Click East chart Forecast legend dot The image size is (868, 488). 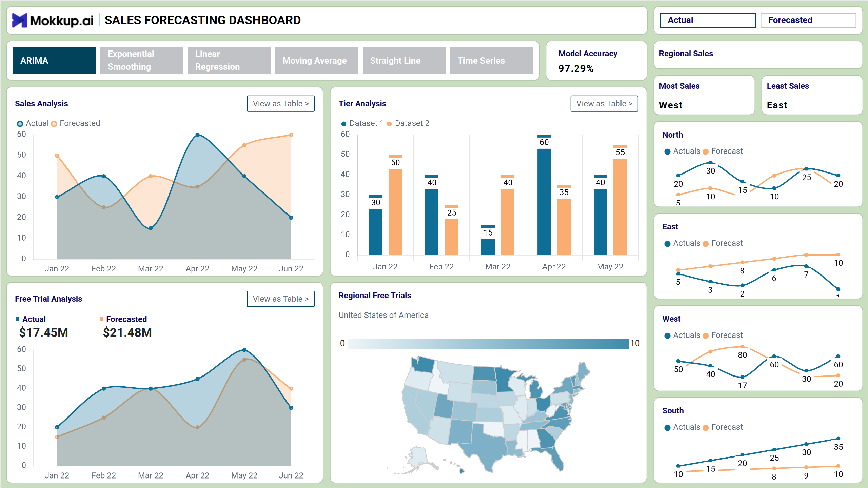(706, 244)
